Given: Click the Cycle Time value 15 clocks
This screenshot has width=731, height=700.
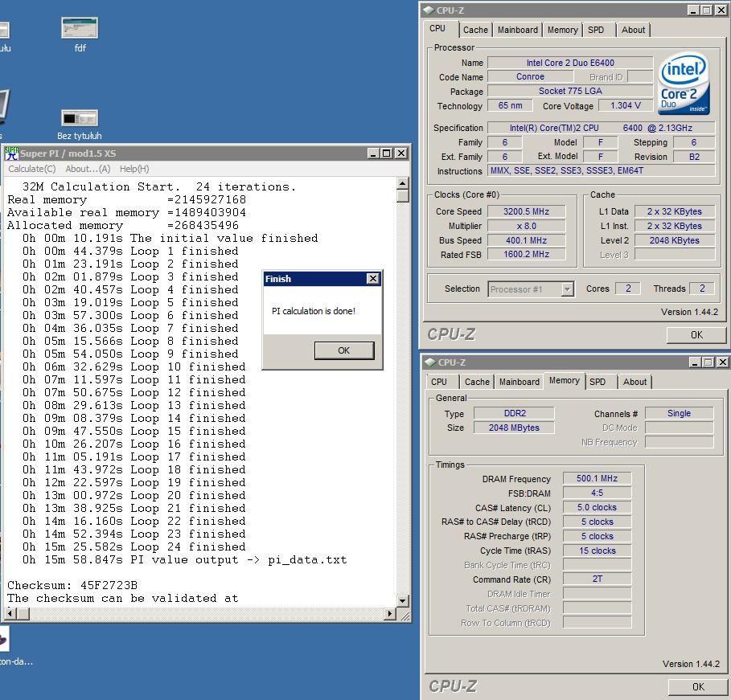Looking at the screenshot, I should [x=597, y=551].
